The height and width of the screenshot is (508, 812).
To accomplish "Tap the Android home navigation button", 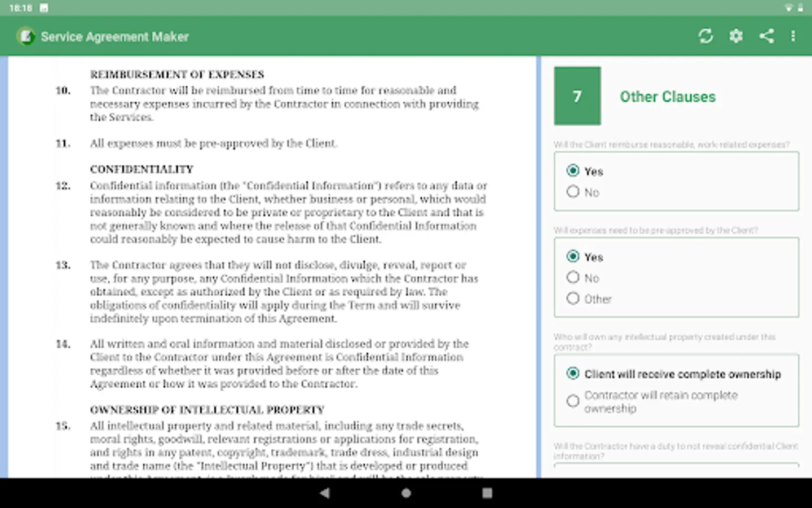I will tap(406, 493).
